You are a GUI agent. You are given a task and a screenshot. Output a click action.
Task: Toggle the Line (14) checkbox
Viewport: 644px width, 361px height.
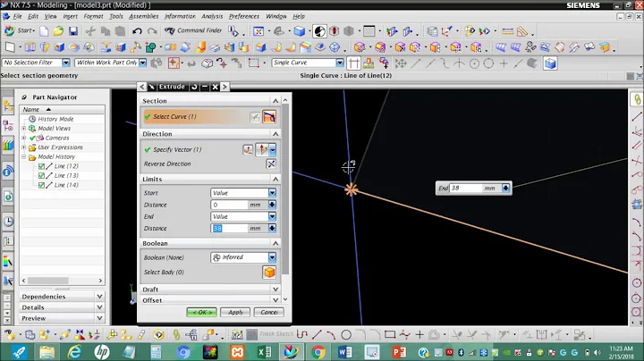[x=41, y=186]
